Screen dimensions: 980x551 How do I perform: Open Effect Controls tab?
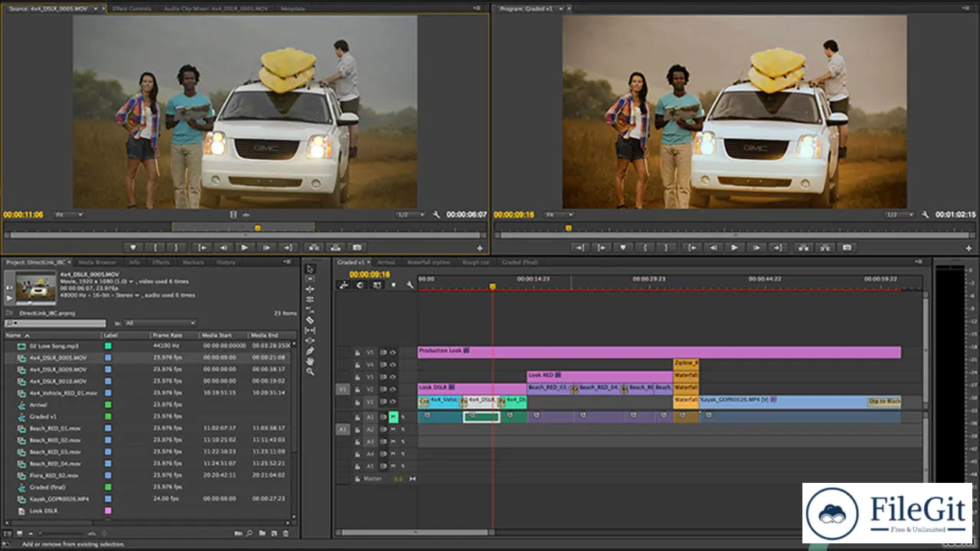click(x=132, y=8)
